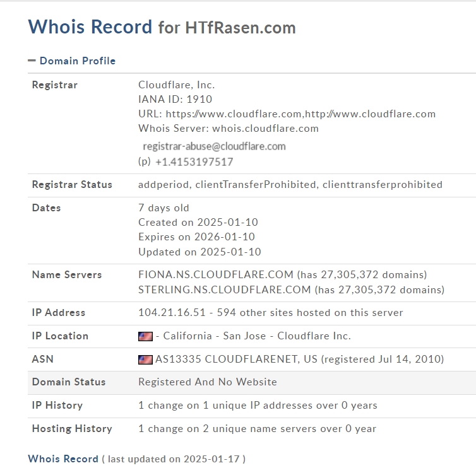Click California - San Jose location text
The height and width of the screenshot is (468, 476).
[214, 336]
